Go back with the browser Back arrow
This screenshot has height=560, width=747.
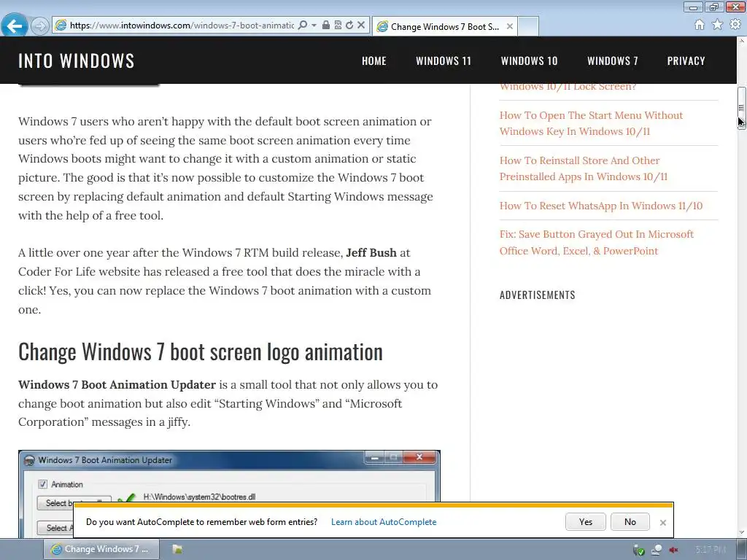tap(15, 26)
